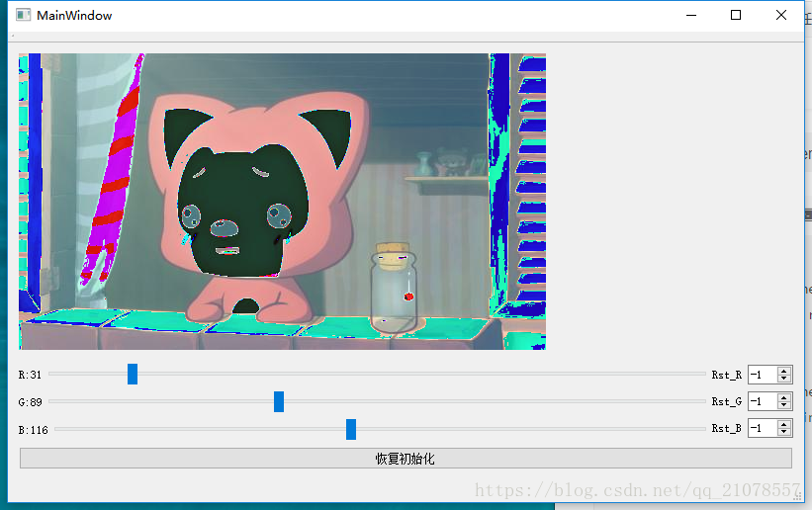Click the Rst_G label

[x=727, y=402]
